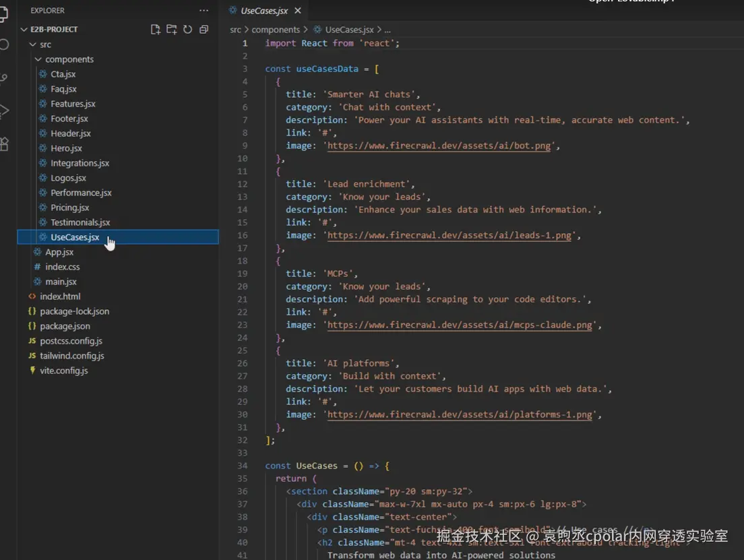The height and width of the screenshot is (560, 744).
Task: Open Footer.jsx file
Action: click(x=69, y=119)
